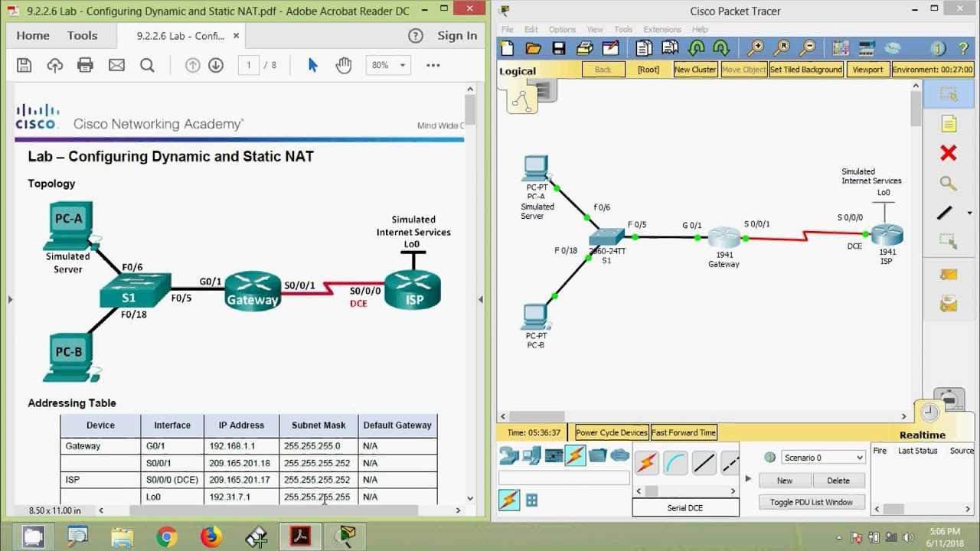980x551 pixels.
Task: Click Power Cycle Devices button
Action: click(612, 432)
